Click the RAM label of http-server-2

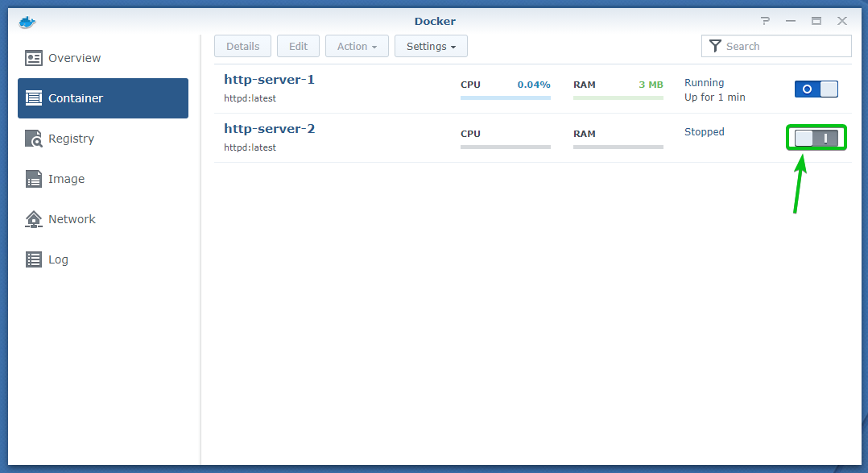(585, 134)
